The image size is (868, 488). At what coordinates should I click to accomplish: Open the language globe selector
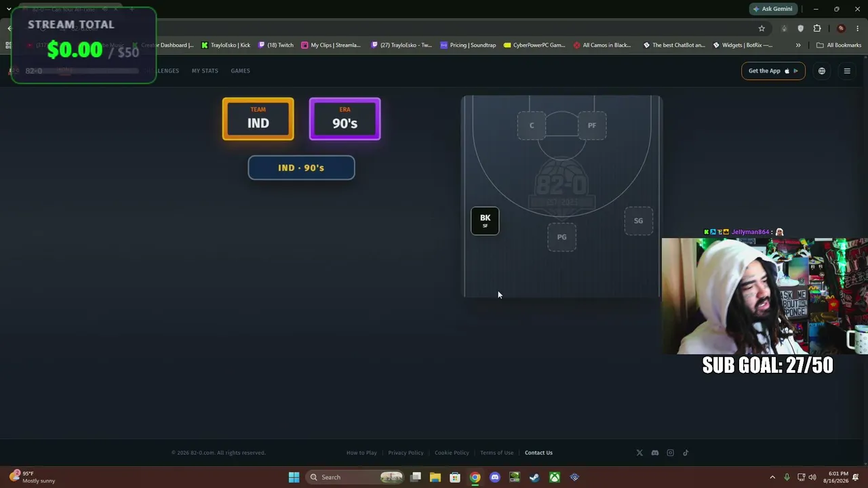point(822,71)
